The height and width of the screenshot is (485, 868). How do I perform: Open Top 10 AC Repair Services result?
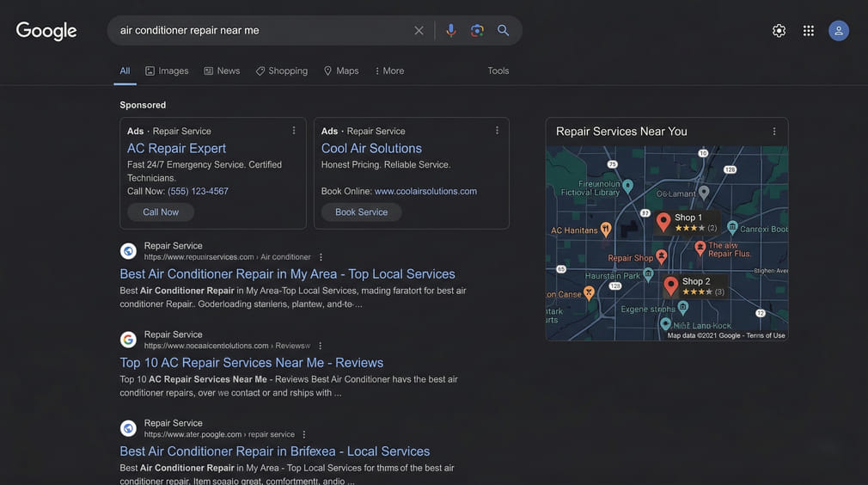(x=251, y=363)
